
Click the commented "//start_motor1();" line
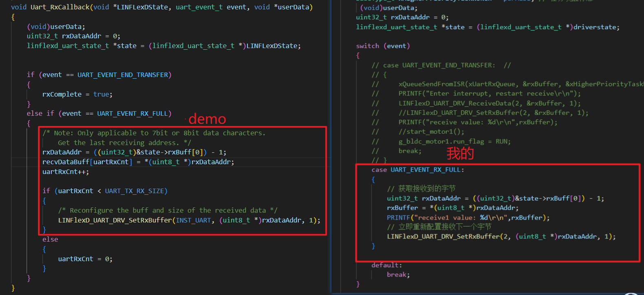coord(431,132)
